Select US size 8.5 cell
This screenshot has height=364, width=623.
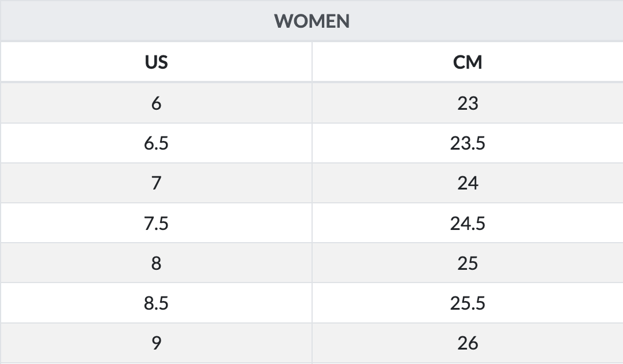tap(156, 303)
